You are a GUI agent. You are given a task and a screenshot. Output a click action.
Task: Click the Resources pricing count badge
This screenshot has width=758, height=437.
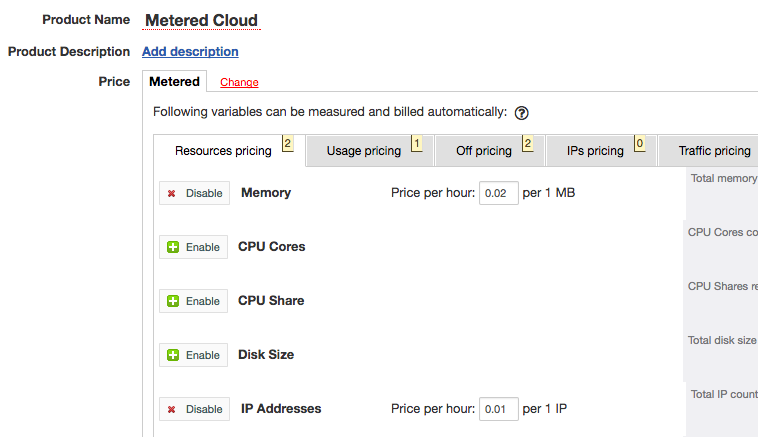click(287, 144)
